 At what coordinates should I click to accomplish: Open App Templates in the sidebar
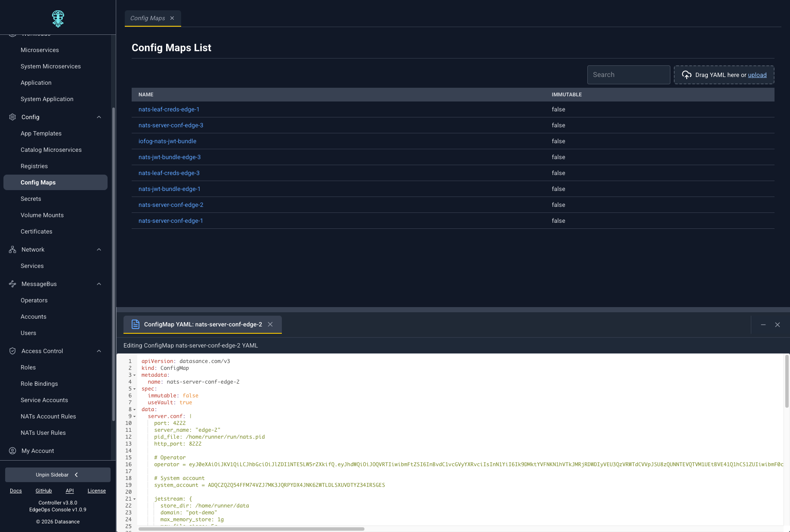pos(41,133)
